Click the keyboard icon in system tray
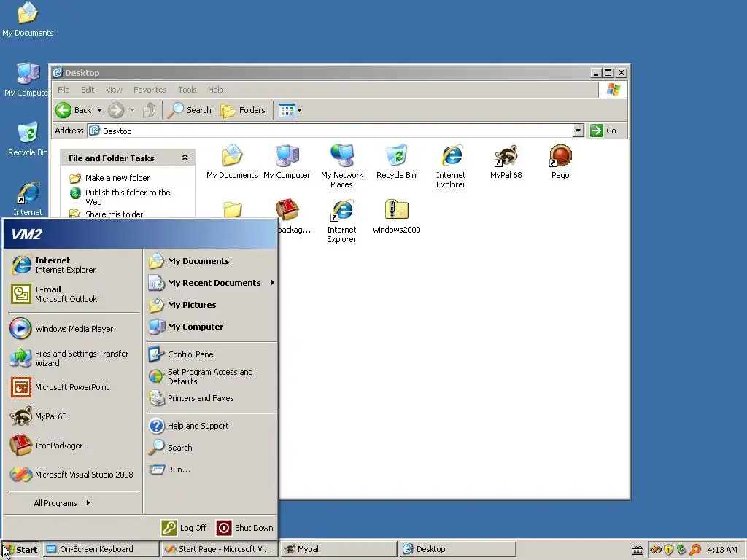 638,550
